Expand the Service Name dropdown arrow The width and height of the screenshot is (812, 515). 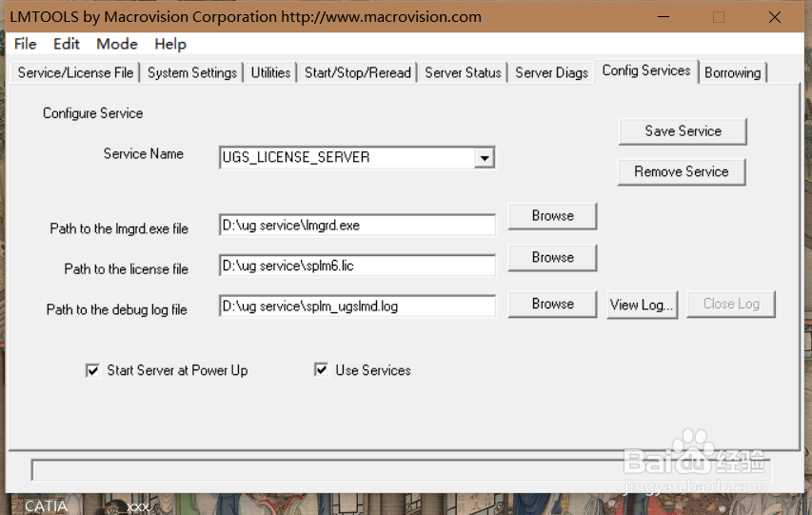click(x=485, y=157)
